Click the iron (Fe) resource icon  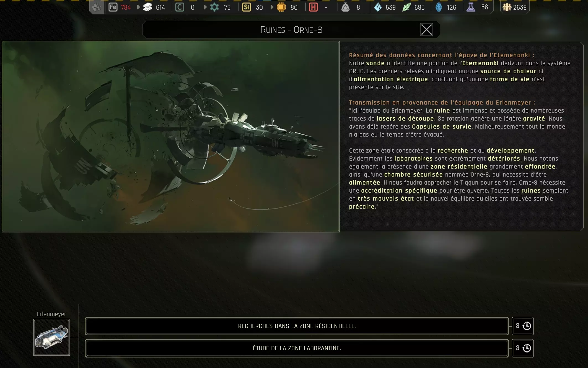pos(113,7)
